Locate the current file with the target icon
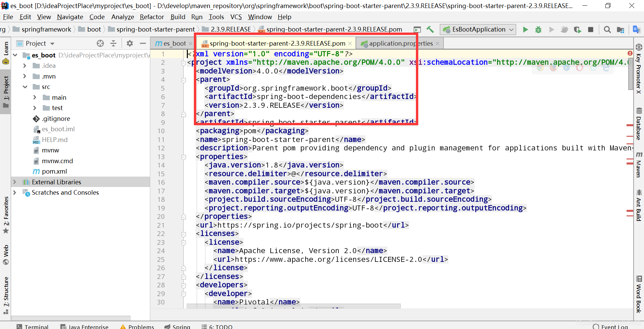Image resolution: width=644 pixels, height=329 pixels. pyautogui.click(x=100, y=43)
